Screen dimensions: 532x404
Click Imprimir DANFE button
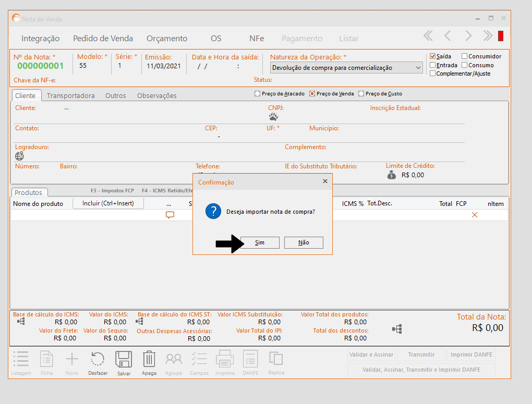(x=471, y=354)
